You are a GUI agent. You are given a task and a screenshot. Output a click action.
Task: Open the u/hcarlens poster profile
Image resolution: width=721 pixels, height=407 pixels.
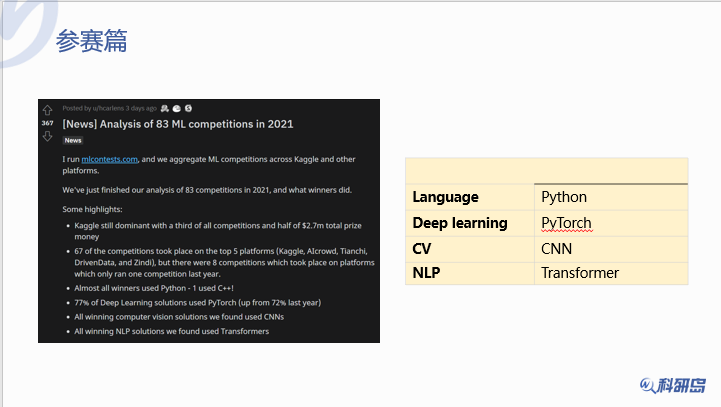pyautogui.click(x=109, y=109)
